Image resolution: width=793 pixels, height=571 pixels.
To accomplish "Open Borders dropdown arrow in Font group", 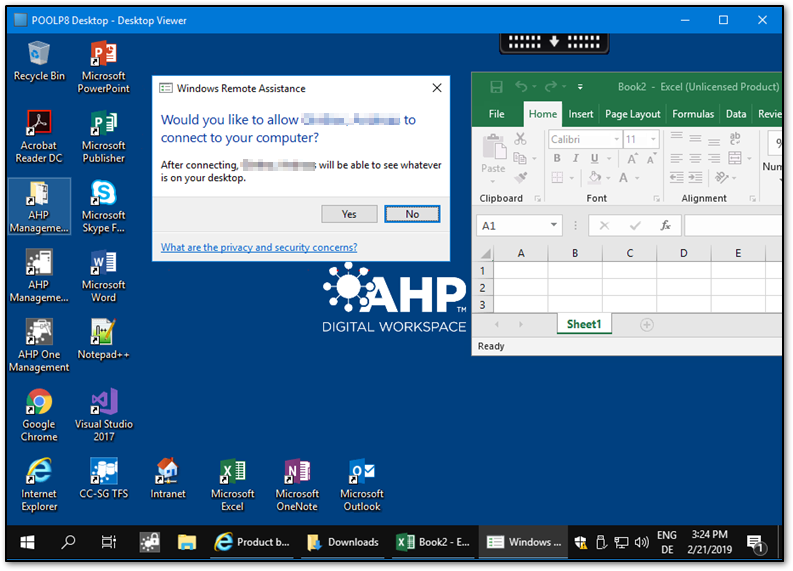I will click(x=571, y=178).
